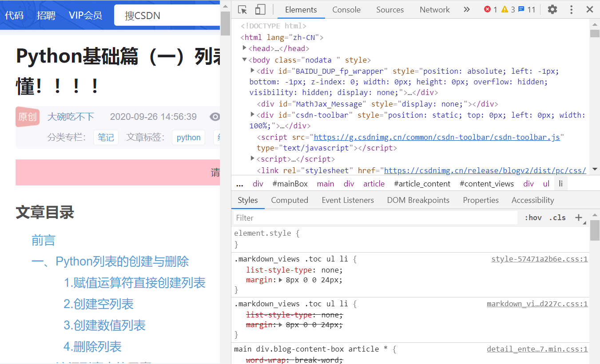Open the Sources tab

point(390,9)
